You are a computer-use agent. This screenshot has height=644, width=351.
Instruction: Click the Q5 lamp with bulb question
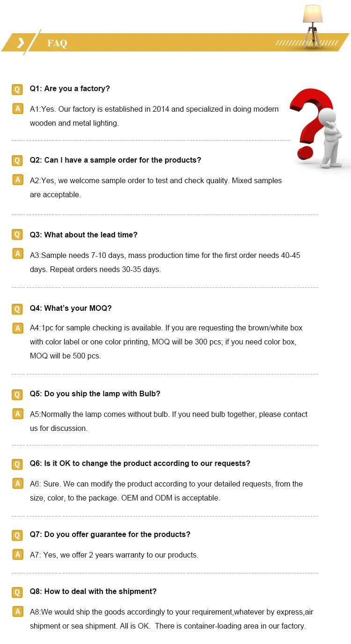point(95,394)
